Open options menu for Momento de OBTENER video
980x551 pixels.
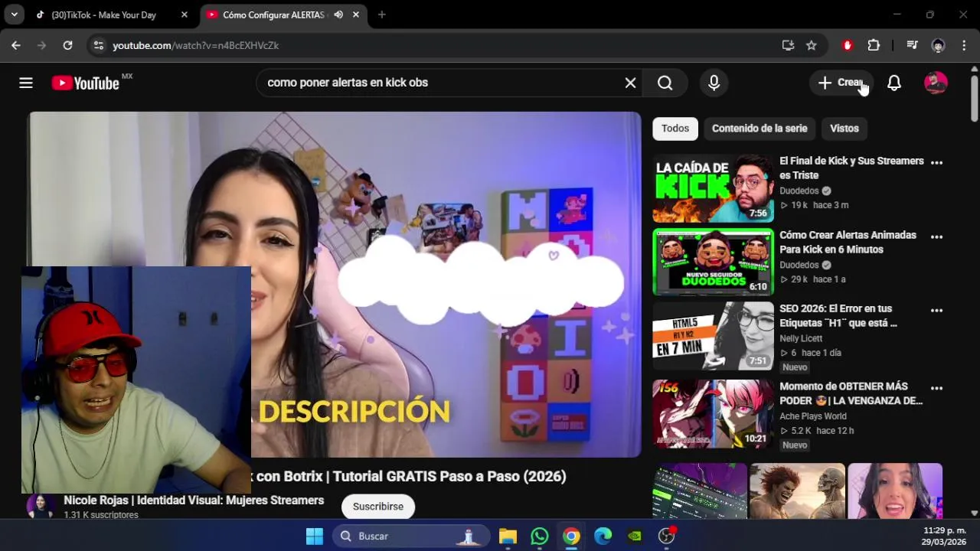(936, 388)
